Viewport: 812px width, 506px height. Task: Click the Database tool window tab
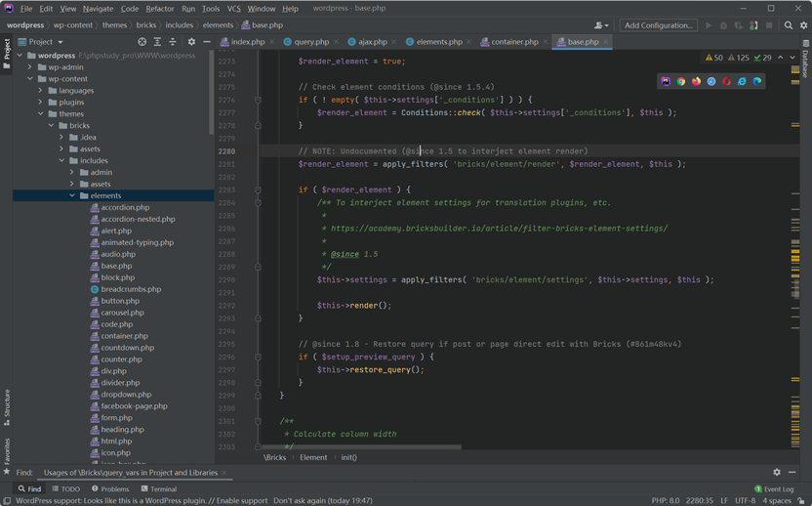tap(805, 60)
